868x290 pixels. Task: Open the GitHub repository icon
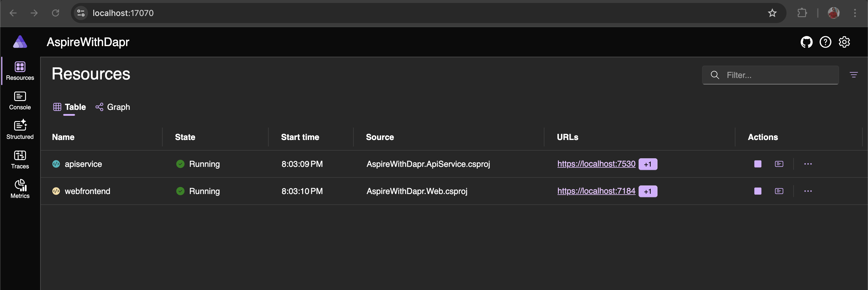pyautogui.click(x=806, y=42)
